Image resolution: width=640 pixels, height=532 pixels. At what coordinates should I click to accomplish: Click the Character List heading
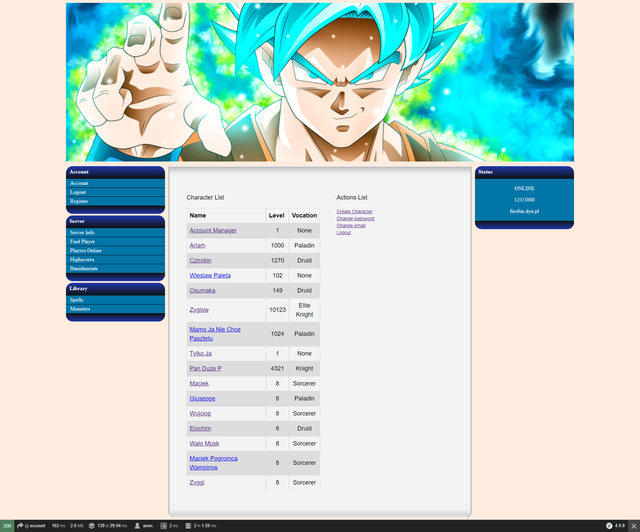tap(205, 197)
